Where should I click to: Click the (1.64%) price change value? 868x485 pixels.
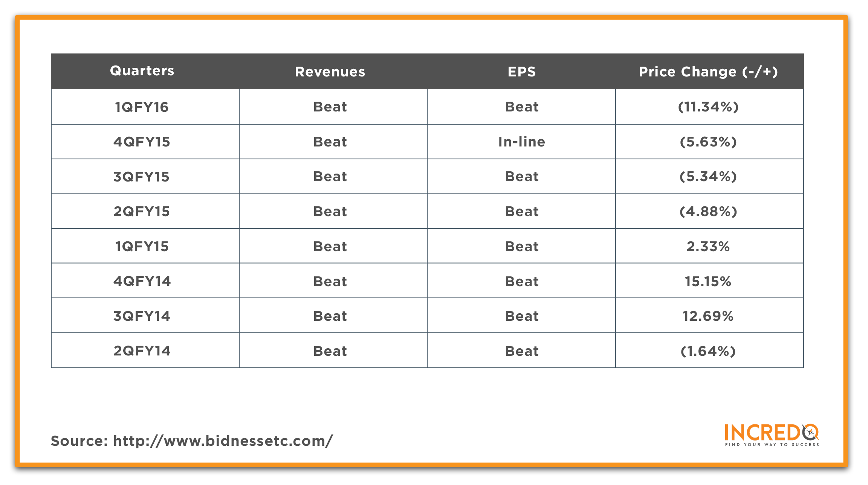[x=708, y=351]
